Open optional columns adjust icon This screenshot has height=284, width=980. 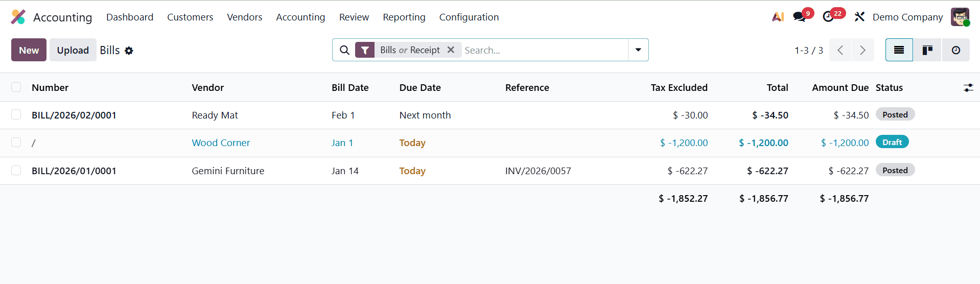[x=968, y=88]
